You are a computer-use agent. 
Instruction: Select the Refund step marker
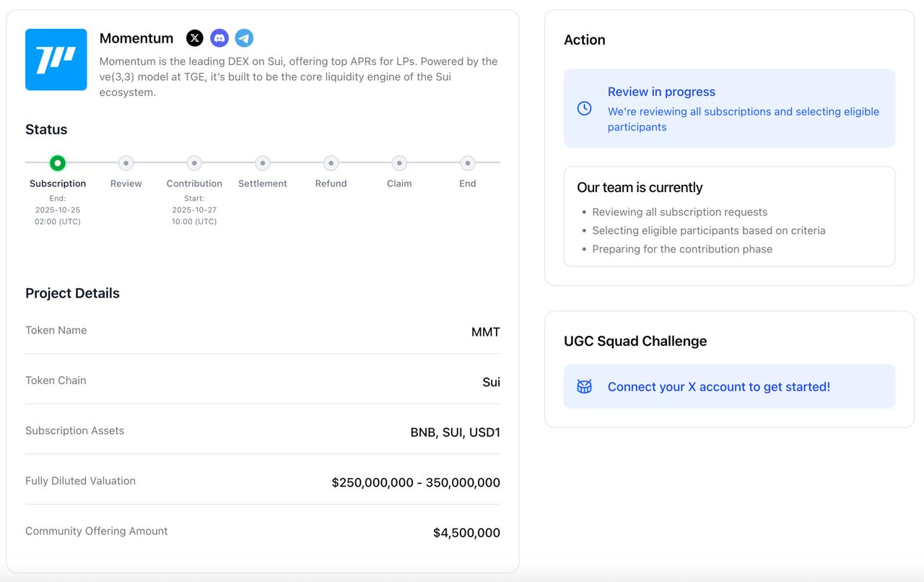click(x=331, y=163)
